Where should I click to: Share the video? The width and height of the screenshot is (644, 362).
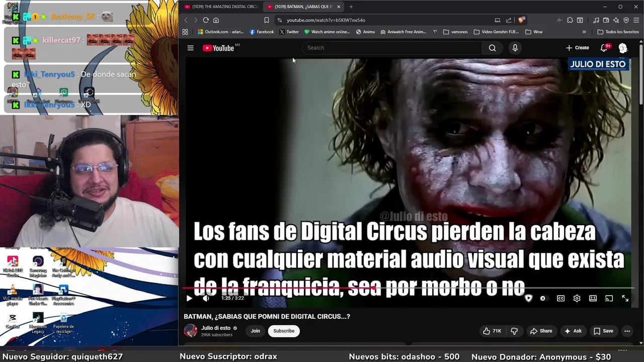pyautogui.click(x=541, y=331)
